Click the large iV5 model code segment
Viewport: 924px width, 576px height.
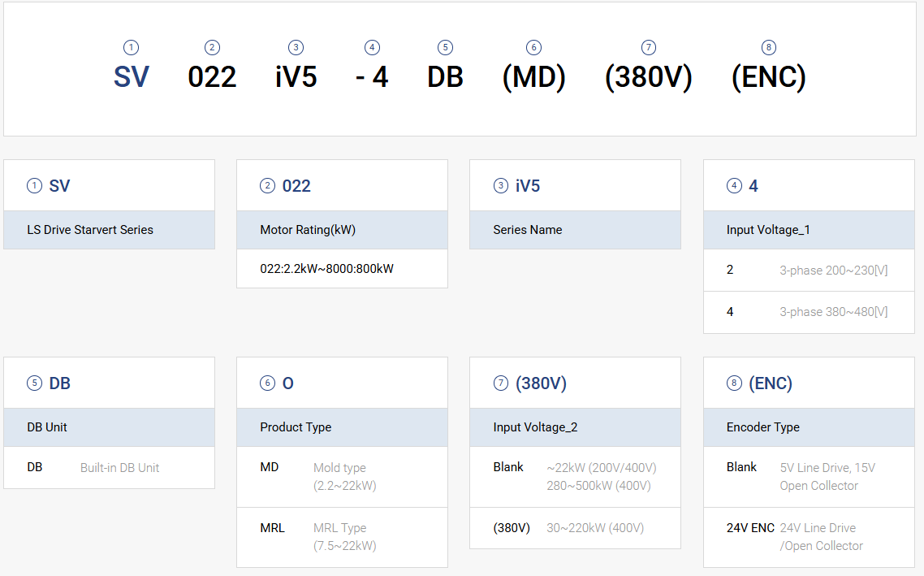[296, 77]
